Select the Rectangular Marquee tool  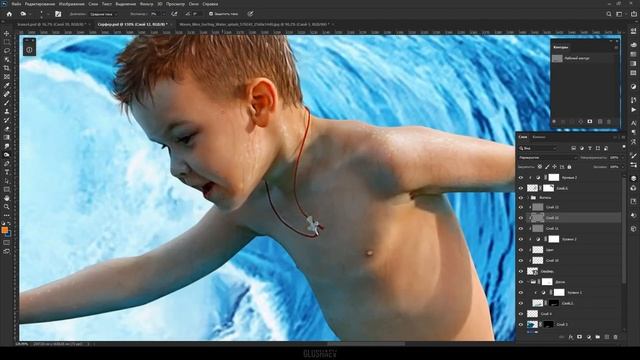click(x=7, y=42)
